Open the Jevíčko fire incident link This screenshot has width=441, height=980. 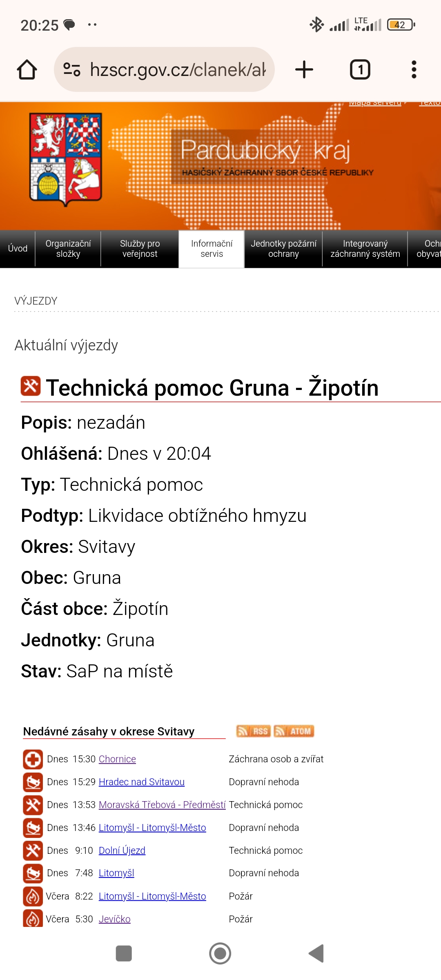(x=115, y=919)
